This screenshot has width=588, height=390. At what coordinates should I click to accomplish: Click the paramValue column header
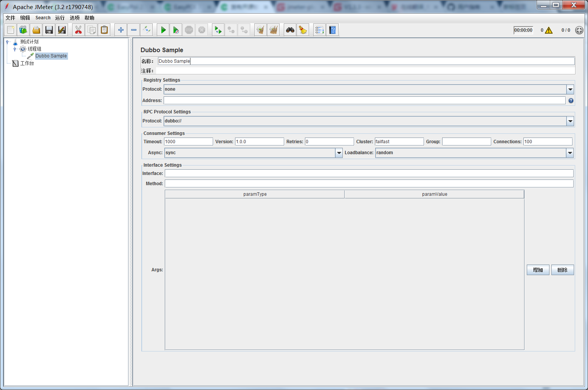pos(435,194)
